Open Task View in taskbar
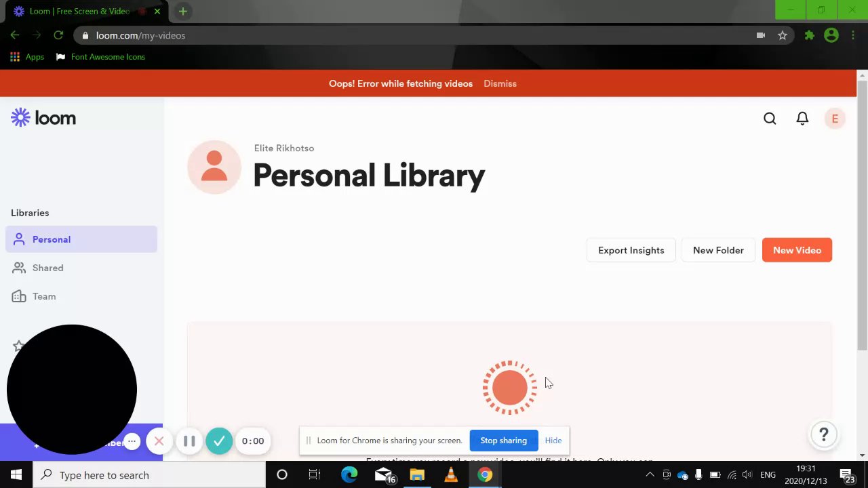Screen dimensions: 868x488 tap(315, 475)
